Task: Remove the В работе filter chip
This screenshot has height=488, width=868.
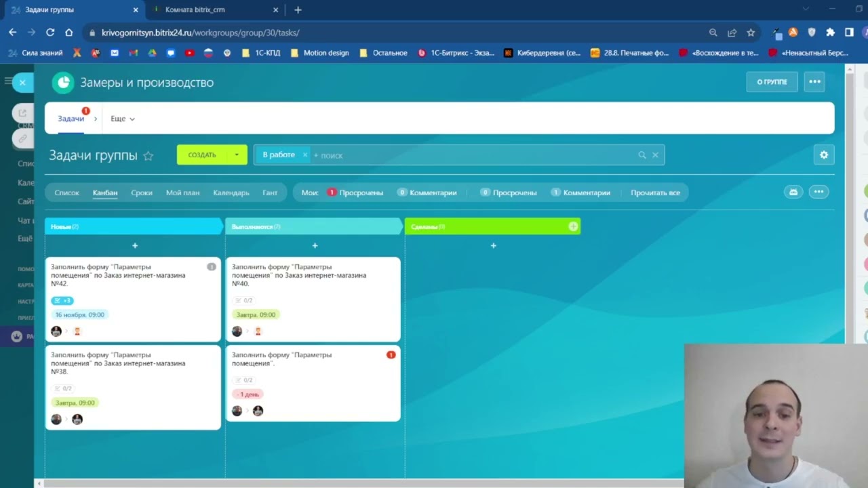Action: tap(304, 155)
